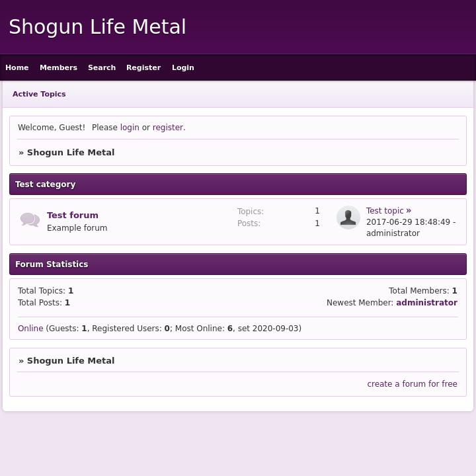Open the Test topic last post link
Viewport: 476px width, 476px height.
(385, 211)
